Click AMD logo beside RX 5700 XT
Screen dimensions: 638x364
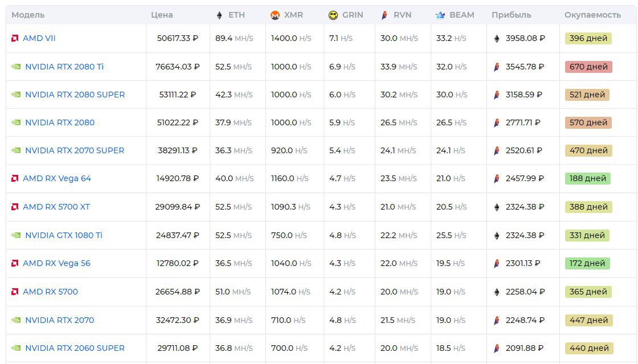[15, 207]
